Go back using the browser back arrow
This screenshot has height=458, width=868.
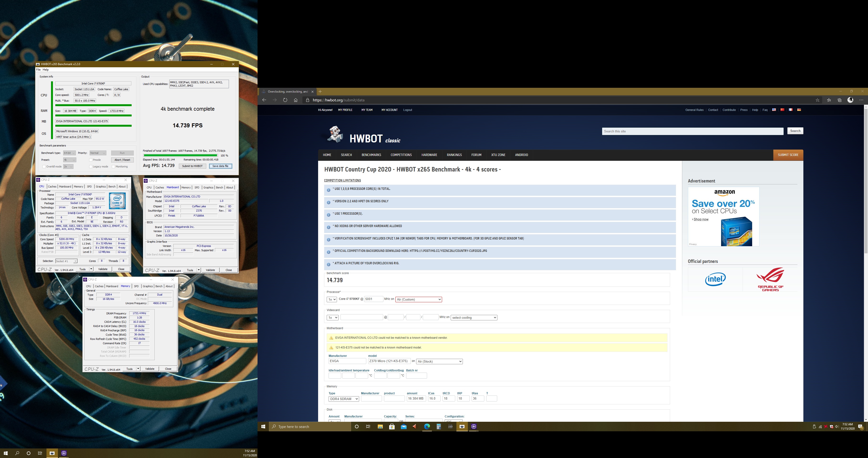tap(264, 100)
